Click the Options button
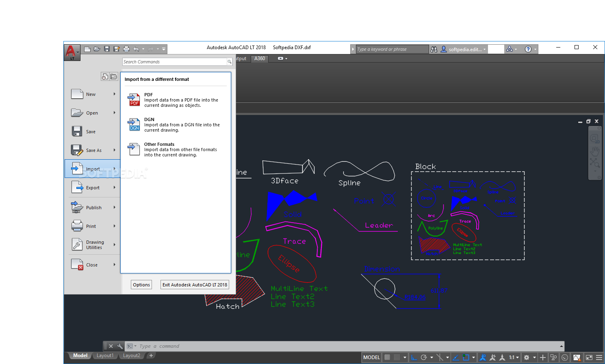This screenshot has width=605, height=364. click(x=141, y=285)
